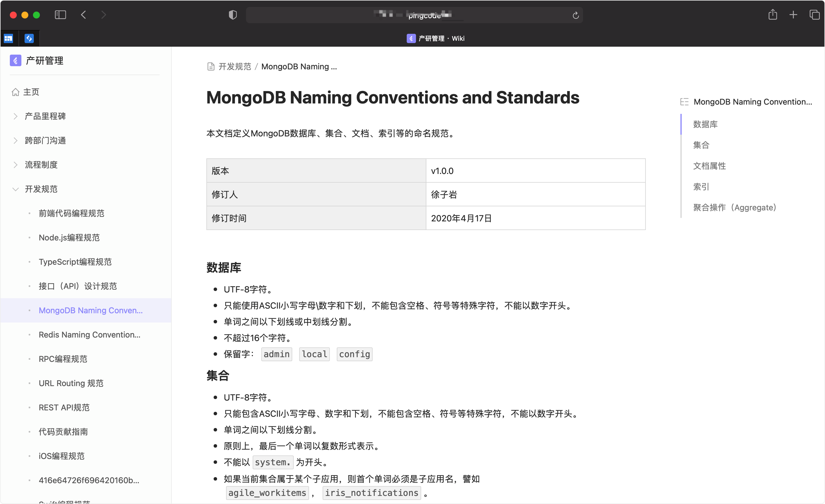Add a new browser tab
This screenshot has height=504, width=825.
click(x=793, y=15)
